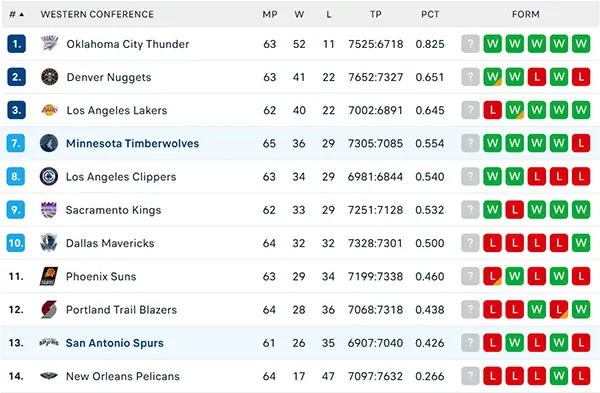Click the Los Angeles Clippers logo
Image resolution: width=600 pixels, height=393 pixels.
pyautogui.click(x=49, y=176)
